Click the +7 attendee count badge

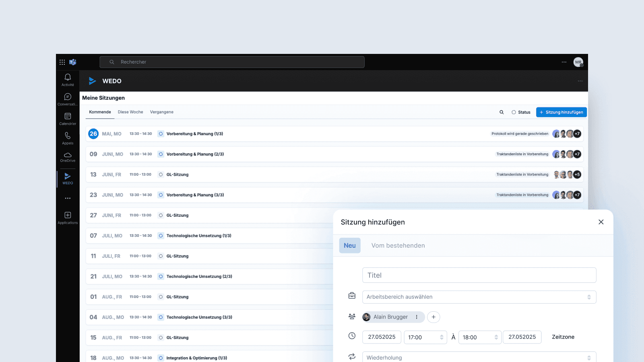[x=577, y=134]
